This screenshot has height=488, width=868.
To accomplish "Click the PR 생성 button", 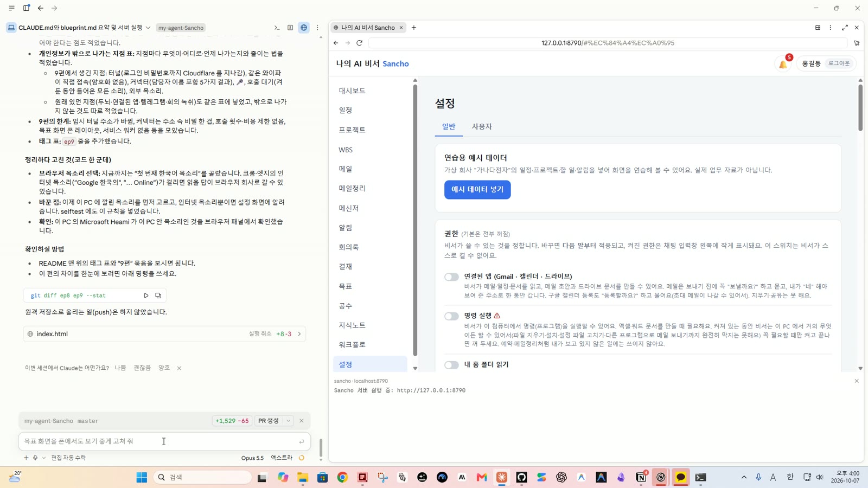I will (269, 421).
